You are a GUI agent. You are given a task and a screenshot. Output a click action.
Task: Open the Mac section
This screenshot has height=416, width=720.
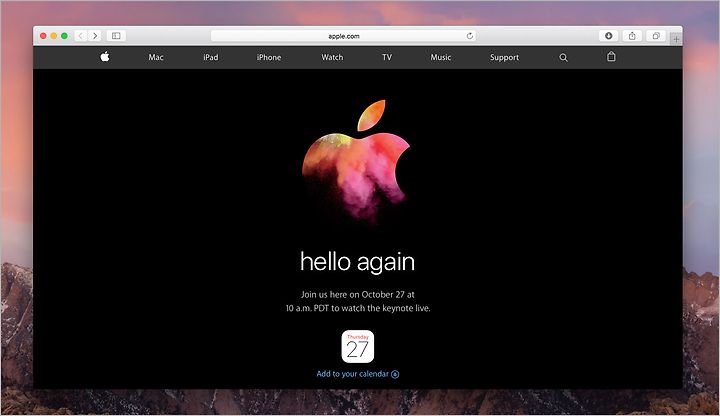click(x=156, y=57)
